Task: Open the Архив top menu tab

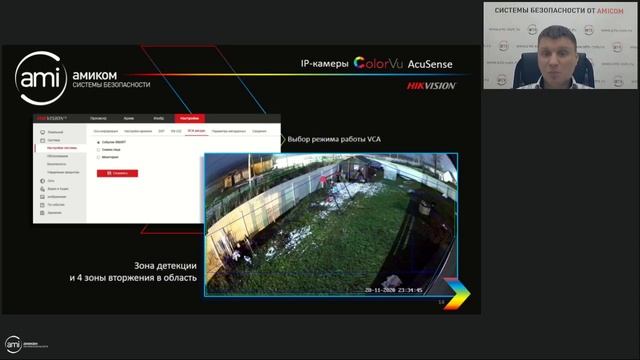Action: (x=129, y=118)
